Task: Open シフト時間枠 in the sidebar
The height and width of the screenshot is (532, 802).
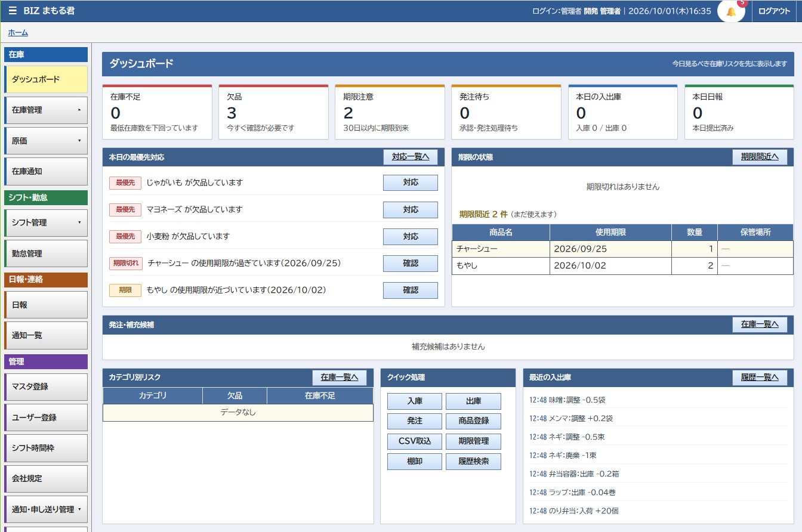Action: [x=46, y=448]
